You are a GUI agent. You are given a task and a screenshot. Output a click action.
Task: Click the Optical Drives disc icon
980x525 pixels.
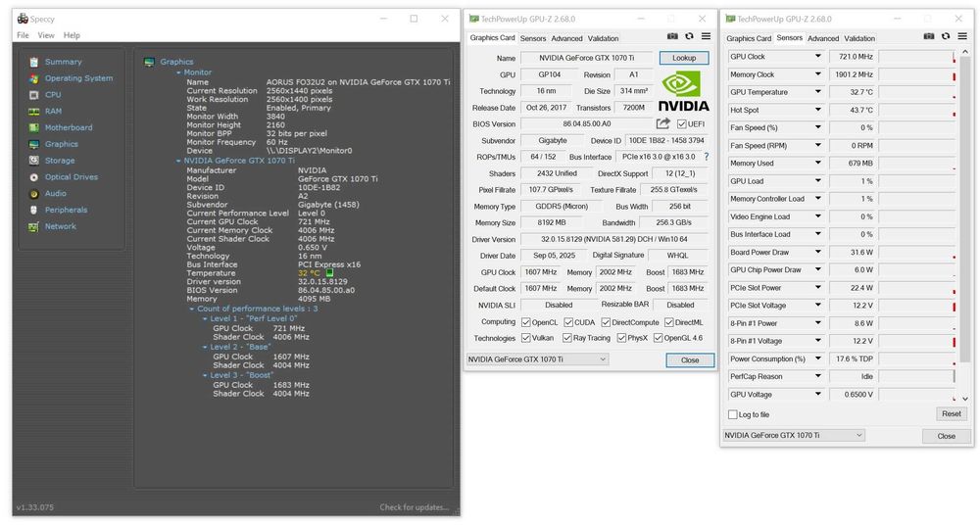click(33, 177)
